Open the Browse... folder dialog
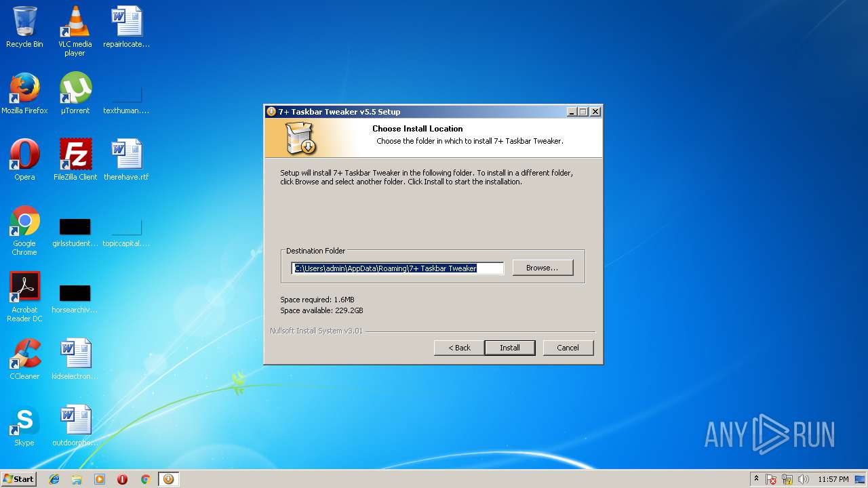This screenshot has height=488, width=868. 542,268
